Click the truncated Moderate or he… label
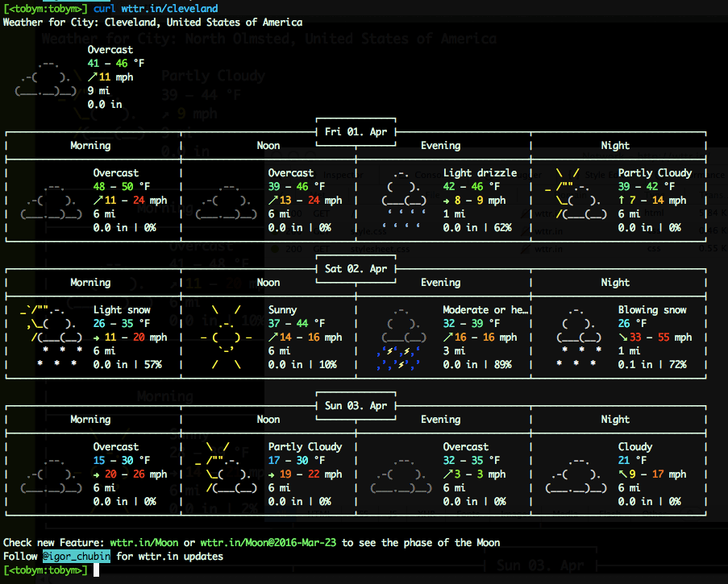Image resolution: width=728 pixels, height=584 pixels. point(485,310)
